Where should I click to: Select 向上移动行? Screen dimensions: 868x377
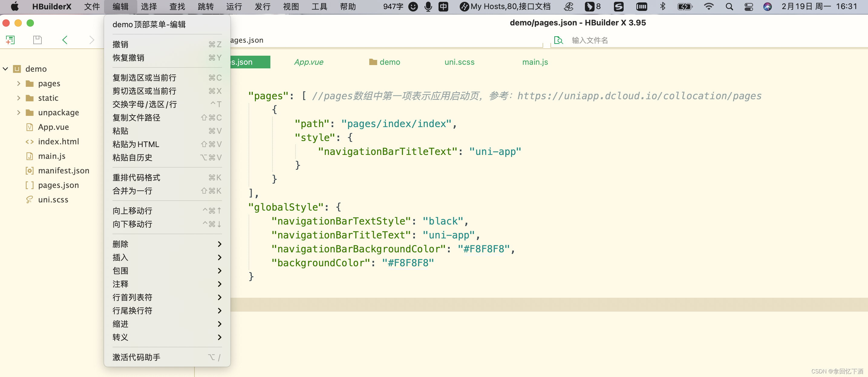pyautogui.click(x=167, y=211)
